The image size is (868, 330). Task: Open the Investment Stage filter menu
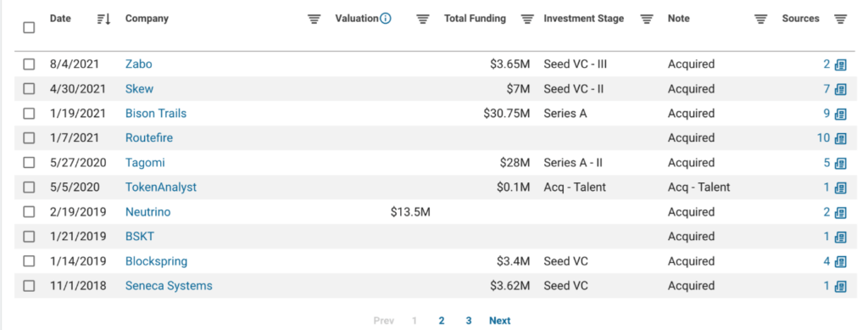tap(646, 19)
